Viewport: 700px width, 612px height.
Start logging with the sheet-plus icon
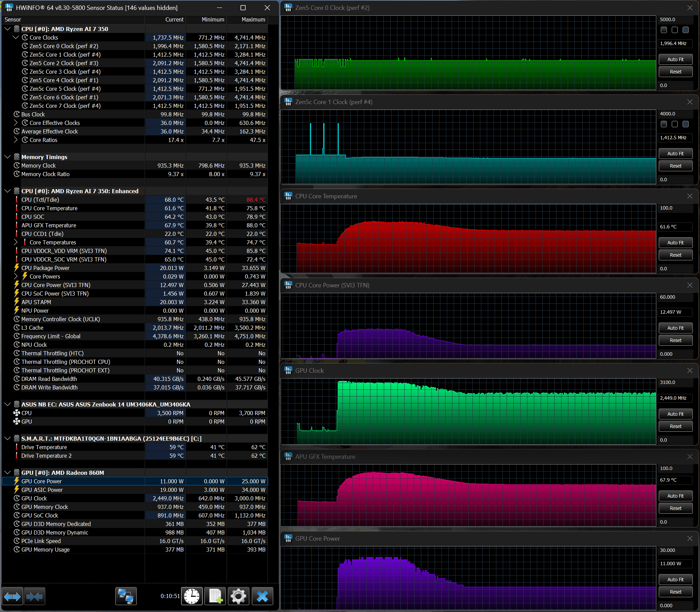pyautogui.click(x=215, y=596)
